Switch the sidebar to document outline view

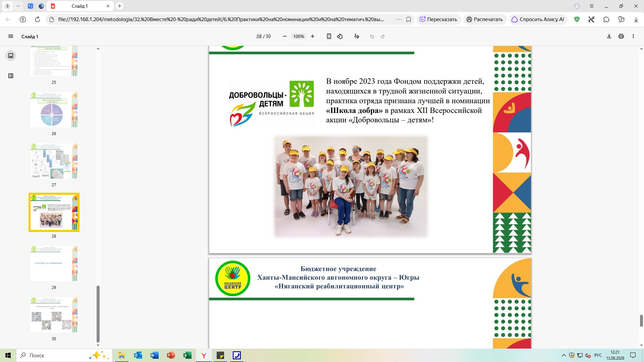point(11,76)
